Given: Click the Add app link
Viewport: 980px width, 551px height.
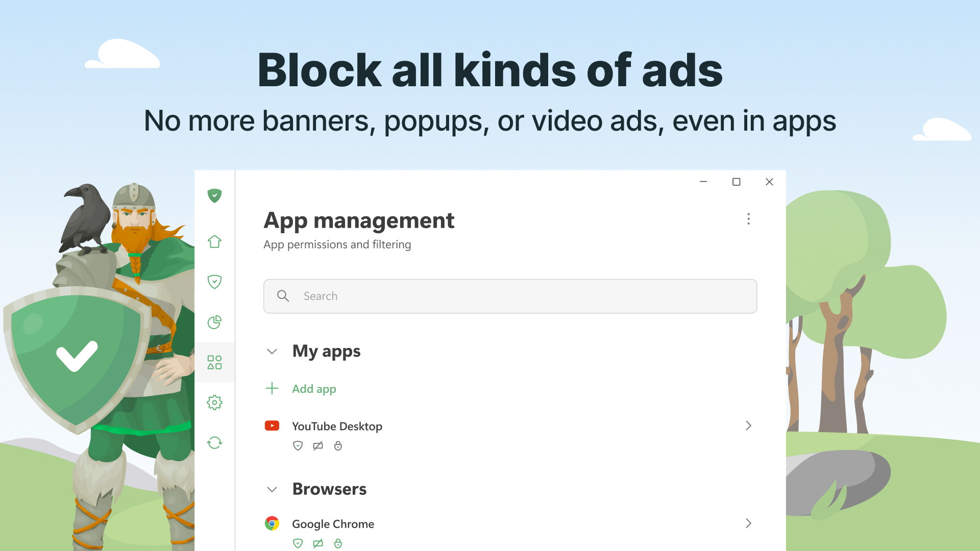Looking at the screenshot, I should (314, 388).
